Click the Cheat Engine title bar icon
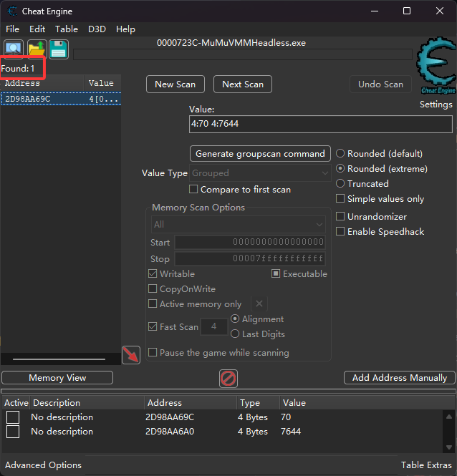This screenshot has width=457, height=476. click(x=12, y=11)
